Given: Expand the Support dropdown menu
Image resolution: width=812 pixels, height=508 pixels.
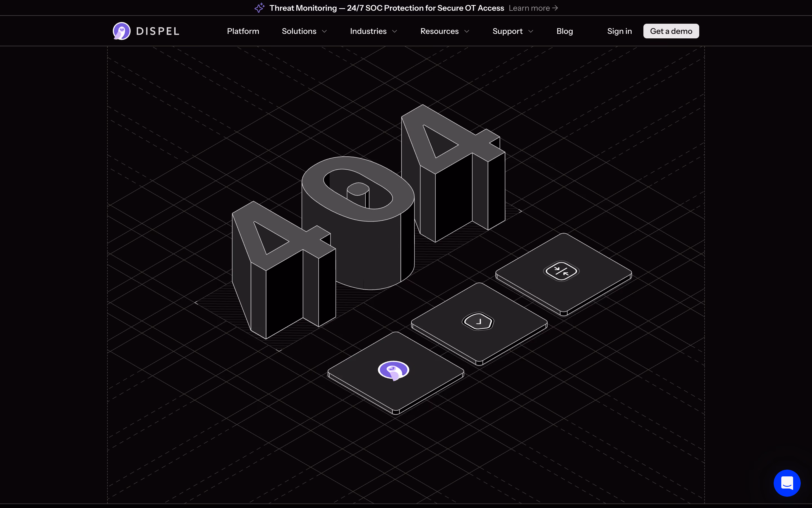Looking at the screenshot, I should pos(513,31).
